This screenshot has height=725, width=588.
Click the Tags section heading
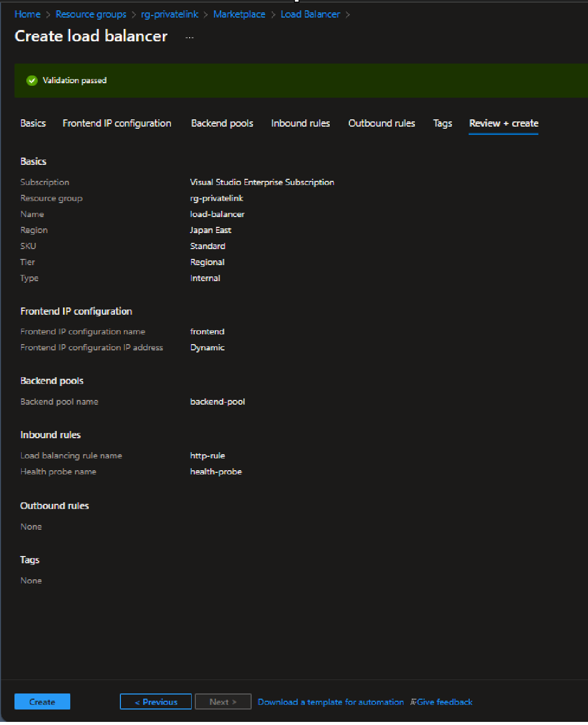point(30,560)
